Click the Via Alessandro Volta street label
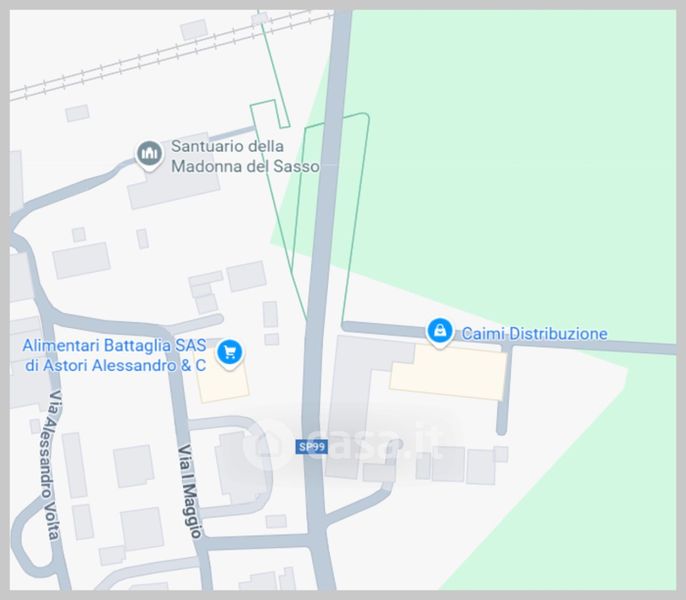The height and width of the screenshot is (600, 686). coord(50,465)
